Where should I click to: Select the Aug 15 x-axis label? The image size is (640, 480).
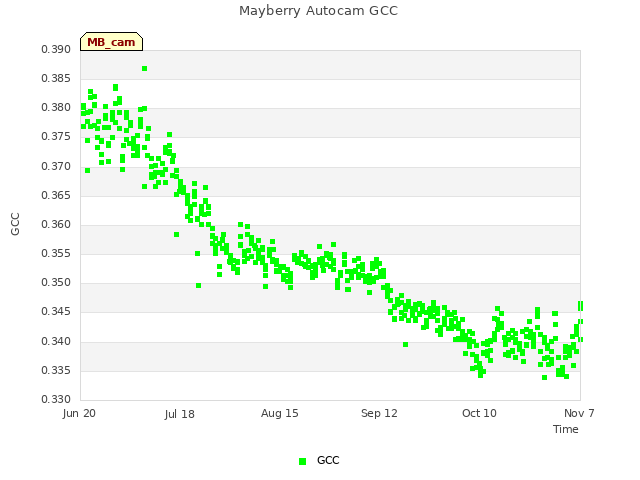pos(280,413)
